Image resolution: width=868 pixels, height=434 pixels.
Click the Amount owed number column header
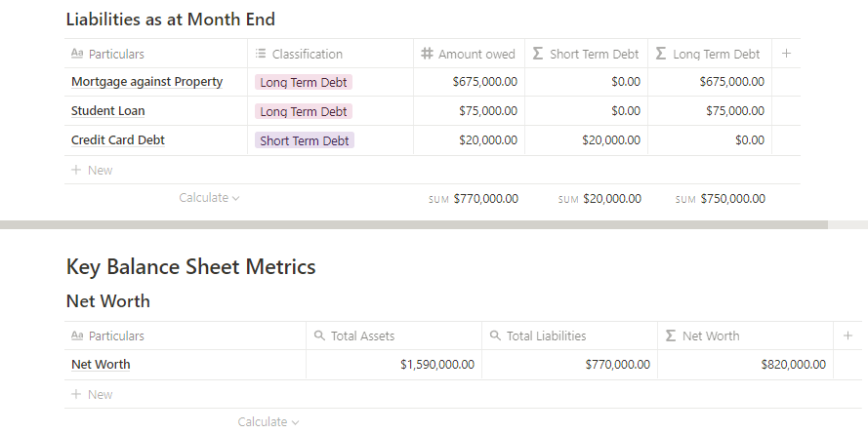pos(469,55)
